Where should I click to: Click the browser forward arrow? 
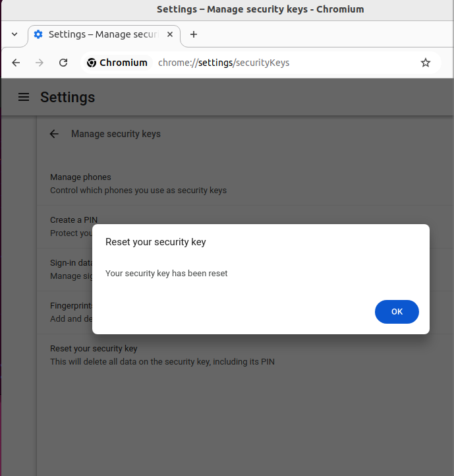point(40,63)
